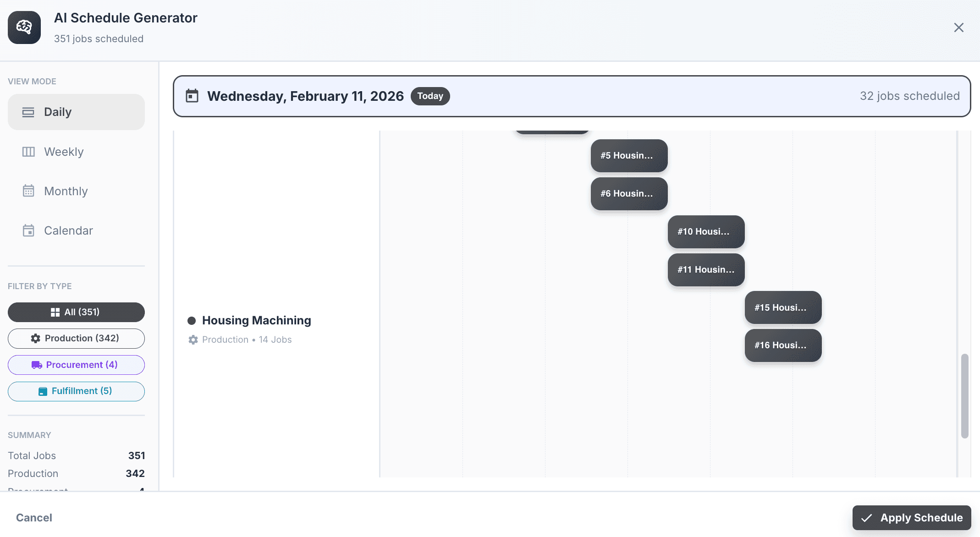Enable the Procurement (4) filter
Screen dimensions: 980x537
76,365
